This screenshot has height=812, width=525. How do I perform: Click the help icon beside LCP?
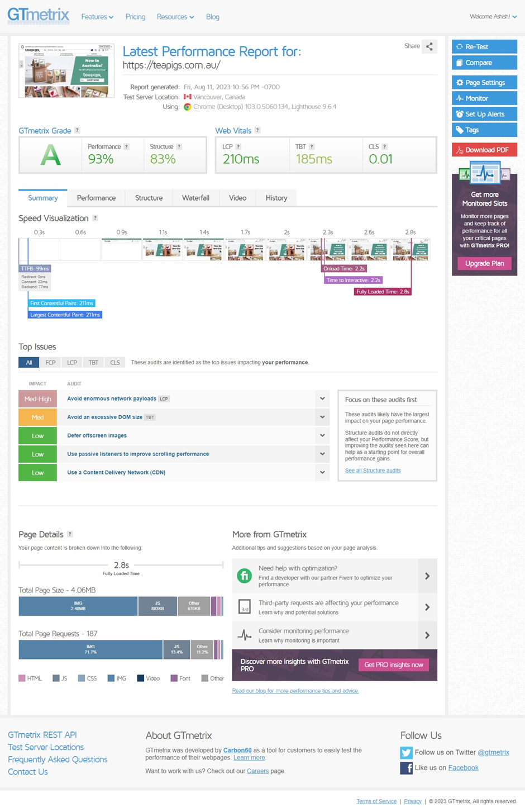pos(238,146)
